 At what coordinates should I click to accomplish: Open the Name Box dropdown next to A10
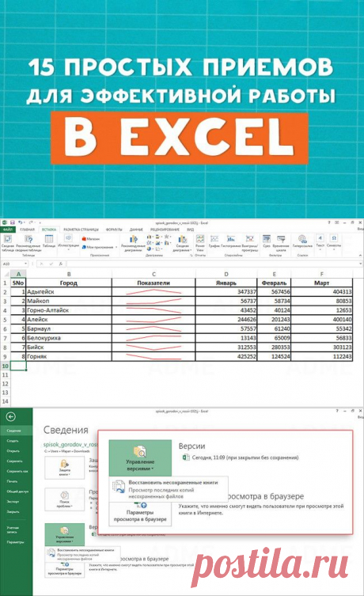pos(26,264)
